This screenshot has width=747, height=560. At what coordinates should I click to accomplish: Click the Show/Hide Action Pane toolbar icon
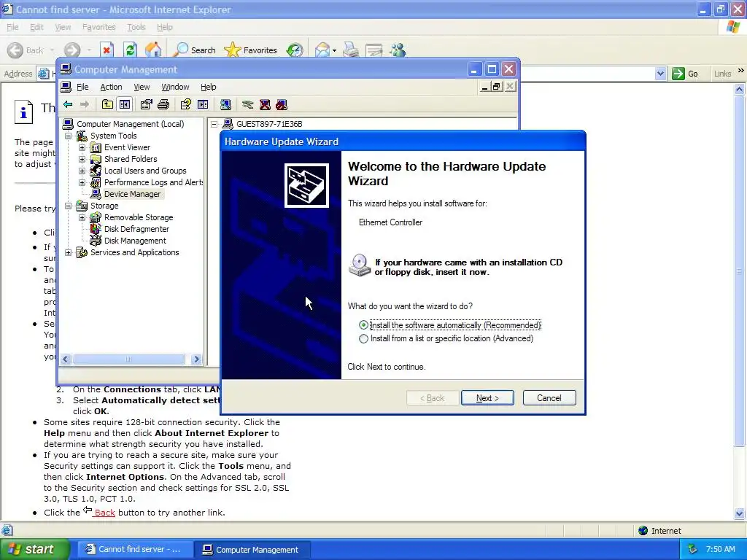pyautogui.click(x=203, y=105)
